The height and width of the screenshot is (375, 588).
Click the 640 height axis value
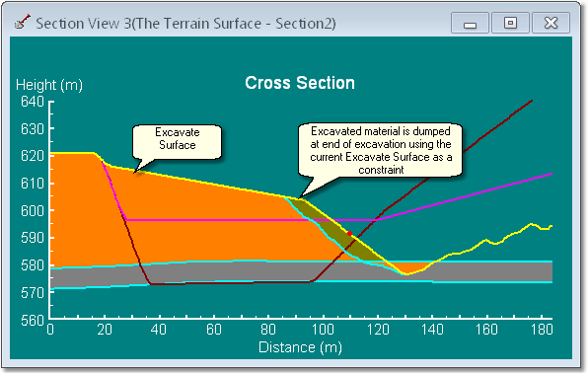33,102
